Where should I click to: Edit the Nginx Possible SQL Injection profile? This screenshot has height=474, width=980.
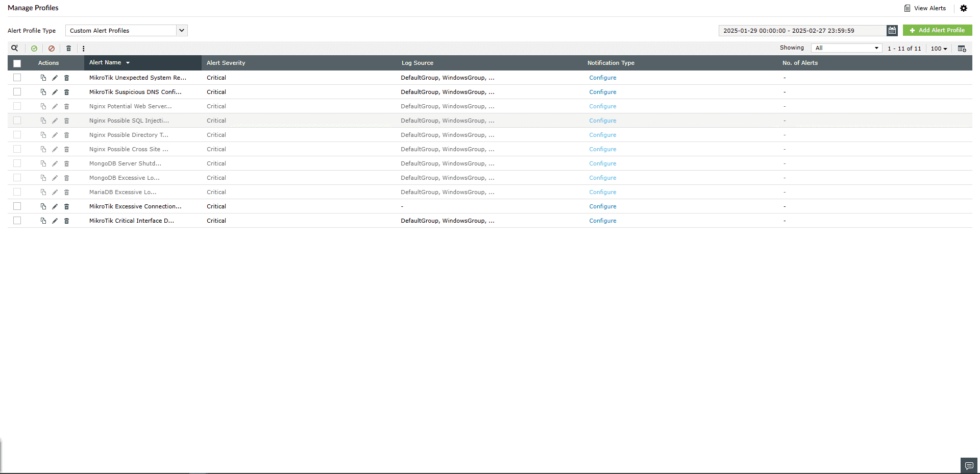click(x=55, y=121)
